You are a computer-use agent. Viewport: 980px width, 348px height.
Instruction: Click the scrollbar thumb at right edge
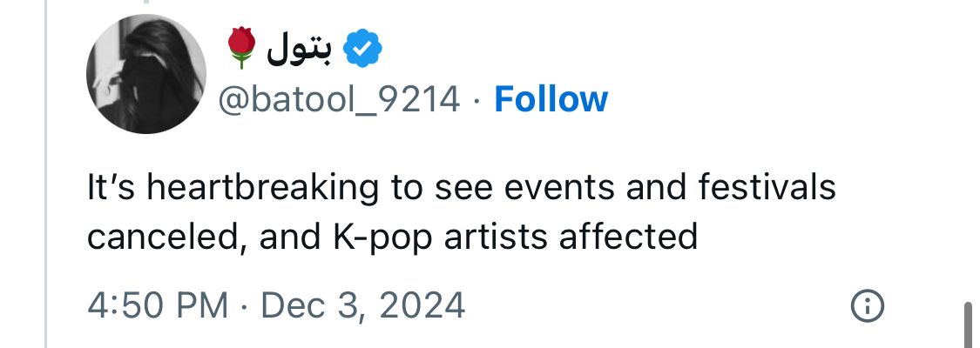[968, 325]
